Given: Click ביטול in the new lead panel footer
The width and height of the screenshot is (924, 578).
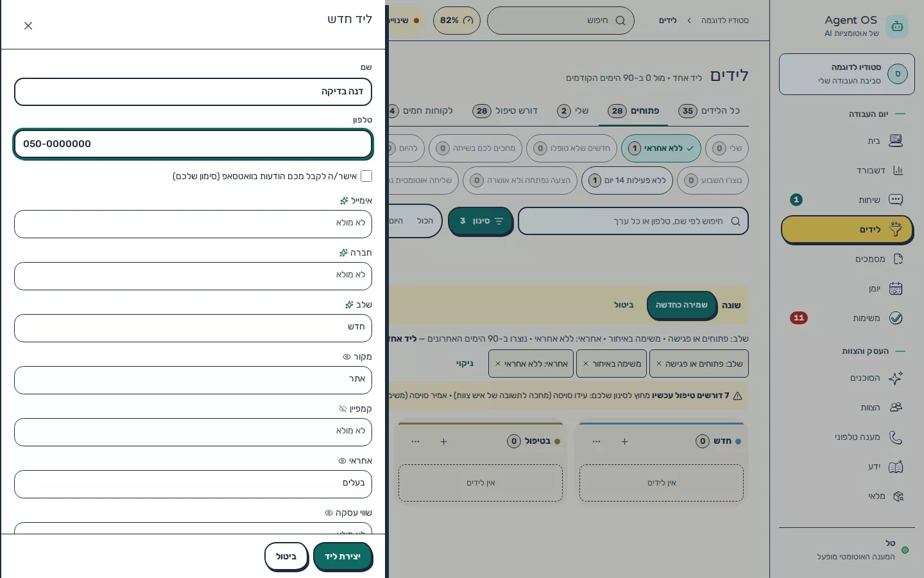Looking at the screenshot, I should click(x=286, y=557).
